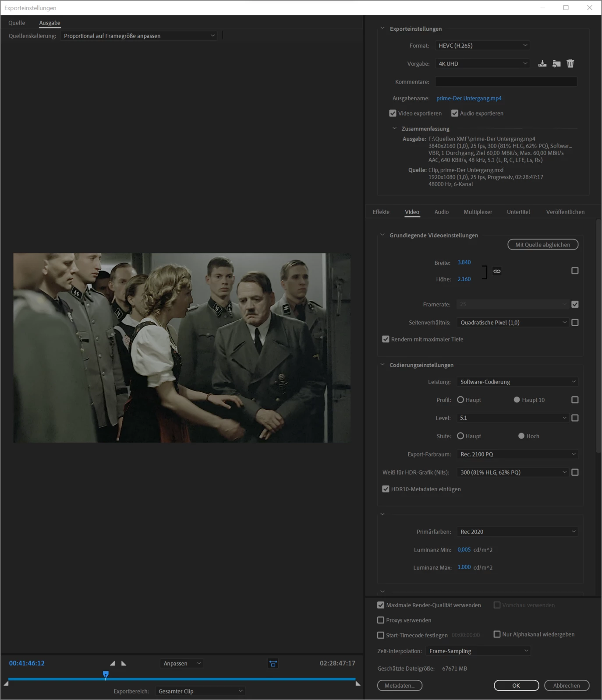Click the set In point triangle

click(113, 663)
